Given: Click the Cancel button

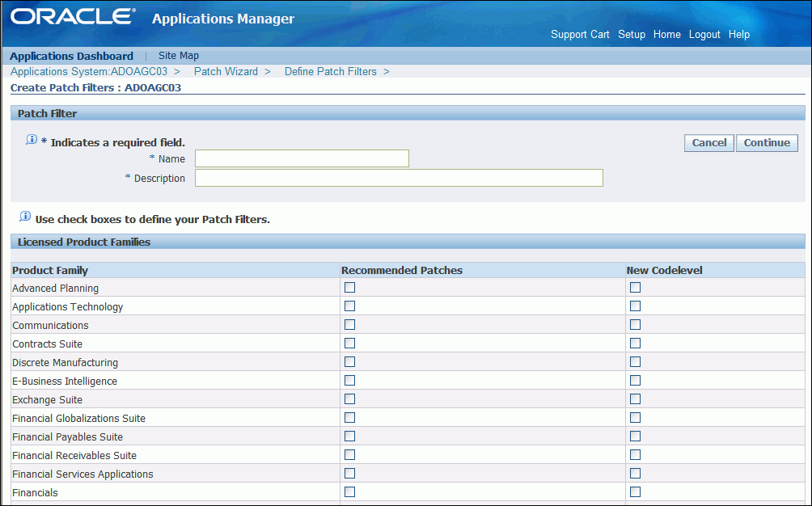Looking at the screenshot, I should coord(709,143).
